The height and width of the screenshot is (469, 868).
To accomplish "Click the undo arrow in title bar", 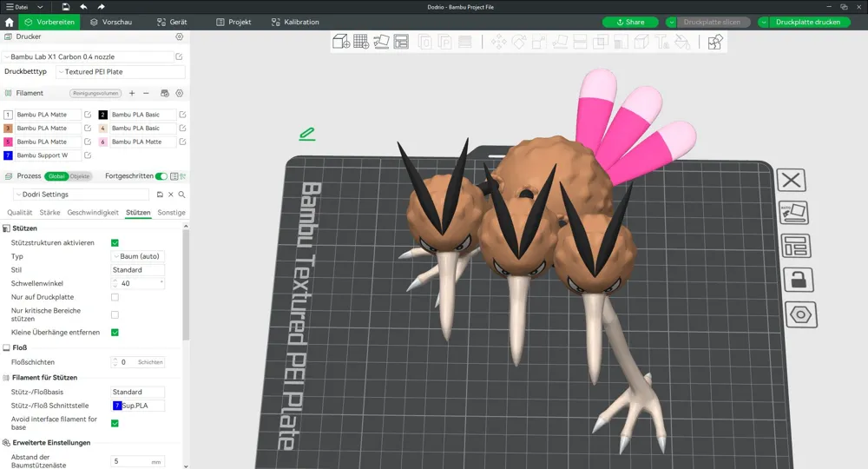I will point(83,7).
